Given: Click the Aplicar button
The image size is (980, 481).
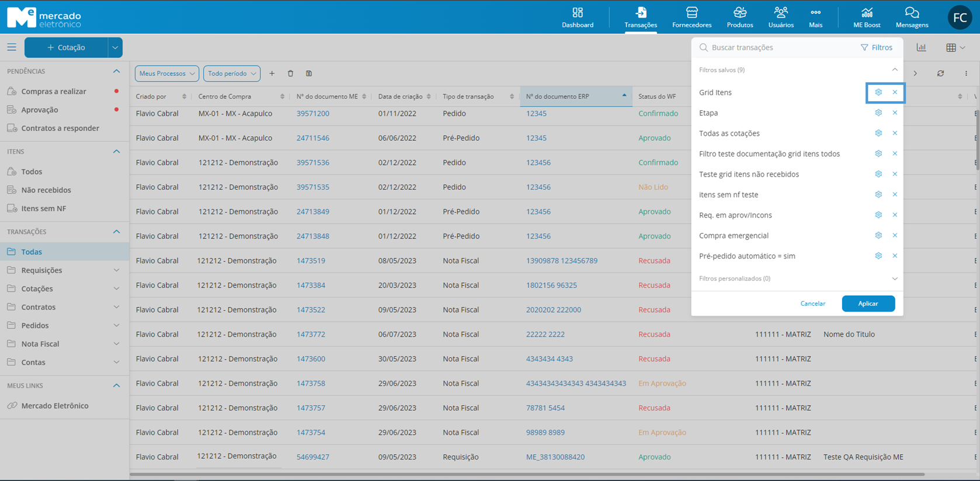Looking at the screenshot, I should click(868, 304).
